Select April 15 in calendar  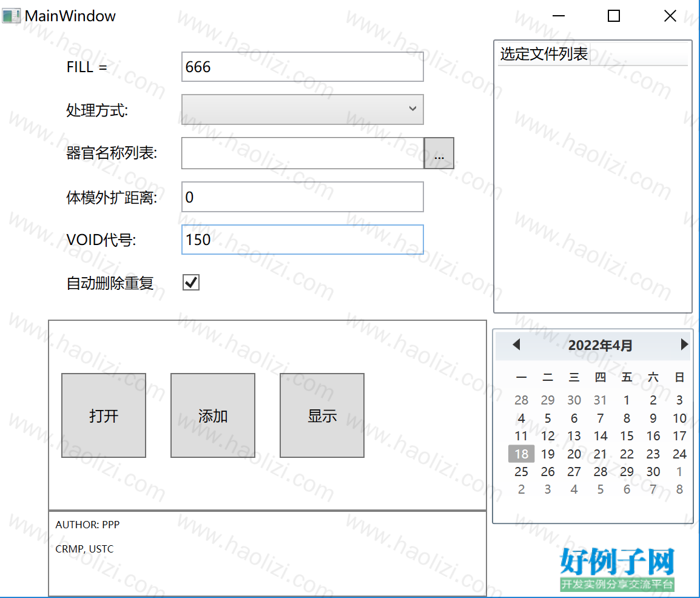(x=627, y=436)
